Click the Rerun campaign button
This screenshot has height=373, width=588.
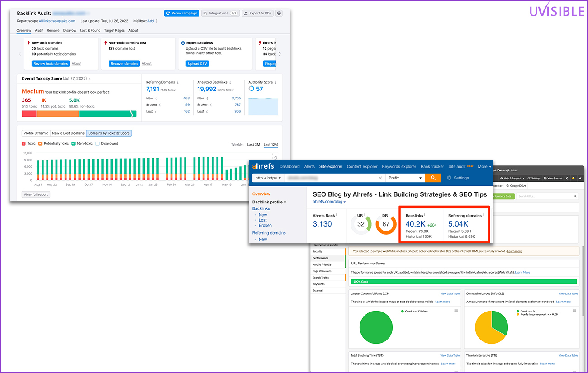pyautogui.click(x=181, y=14)
